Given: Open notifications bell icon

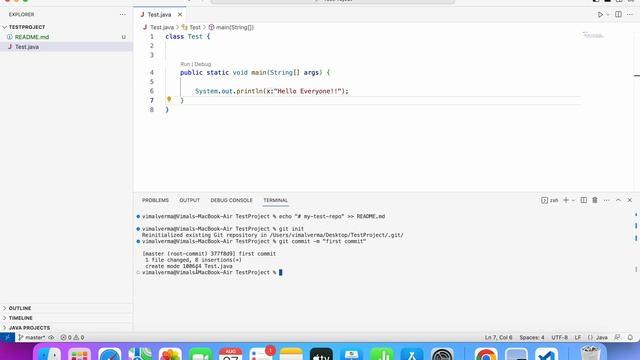Looking at the screenshot, I should click(630, 338).
